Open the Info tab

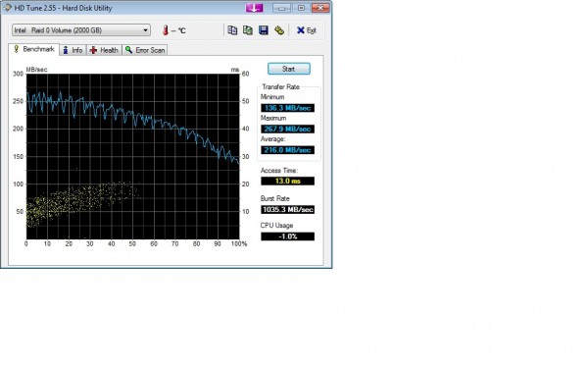pyautogui.click(x=73, y=50)
